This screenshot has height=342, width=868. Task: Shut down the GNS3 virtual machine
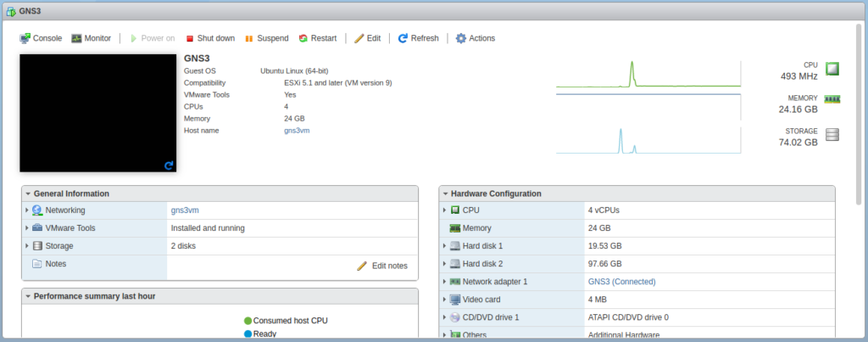click(209, 38)
